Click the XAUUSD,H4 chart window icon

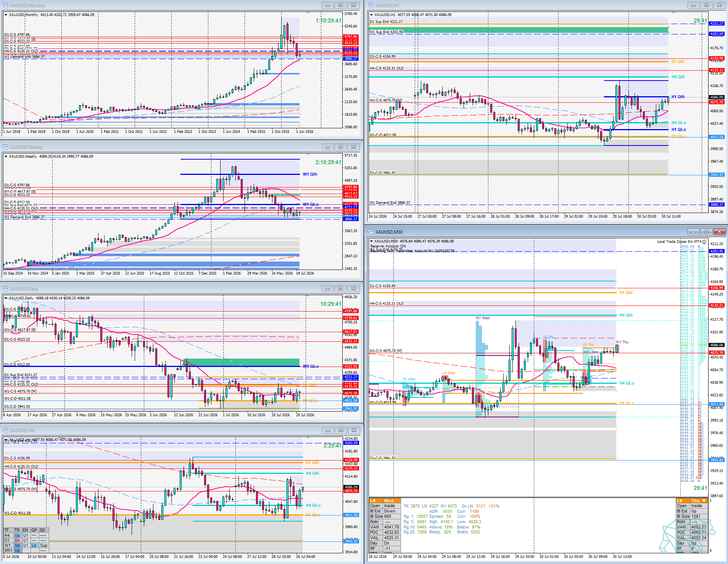(x=5, y=430)
